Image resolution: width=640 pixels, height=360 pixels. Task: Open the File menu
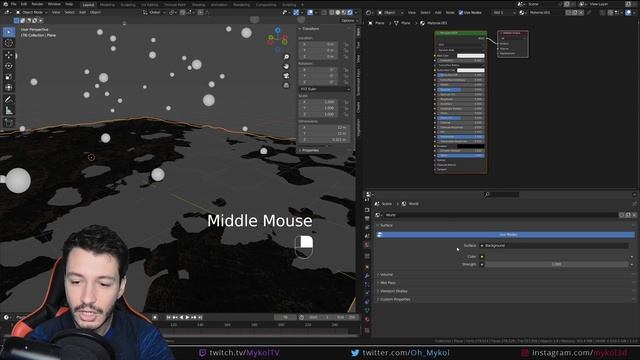[13, 4]
